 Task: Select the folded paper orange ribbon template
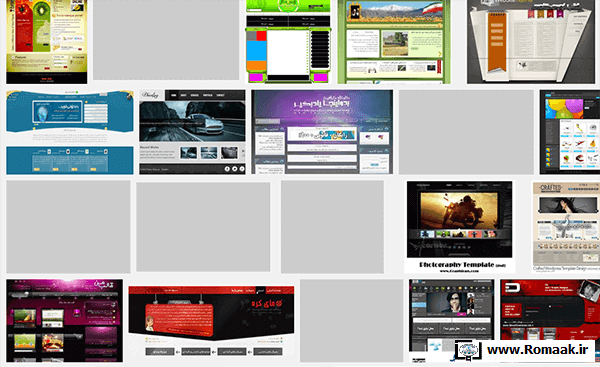tap(531, 42)
